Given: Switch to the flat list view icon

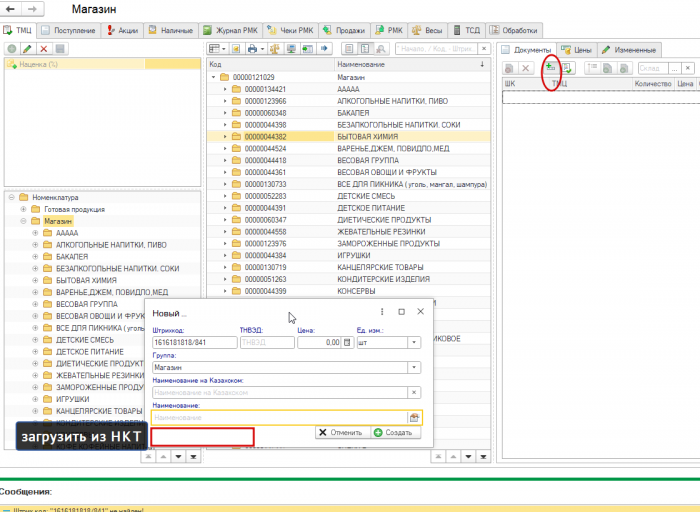Looking at the screenshot, I should pyautogui.click(x=349, y=49).
